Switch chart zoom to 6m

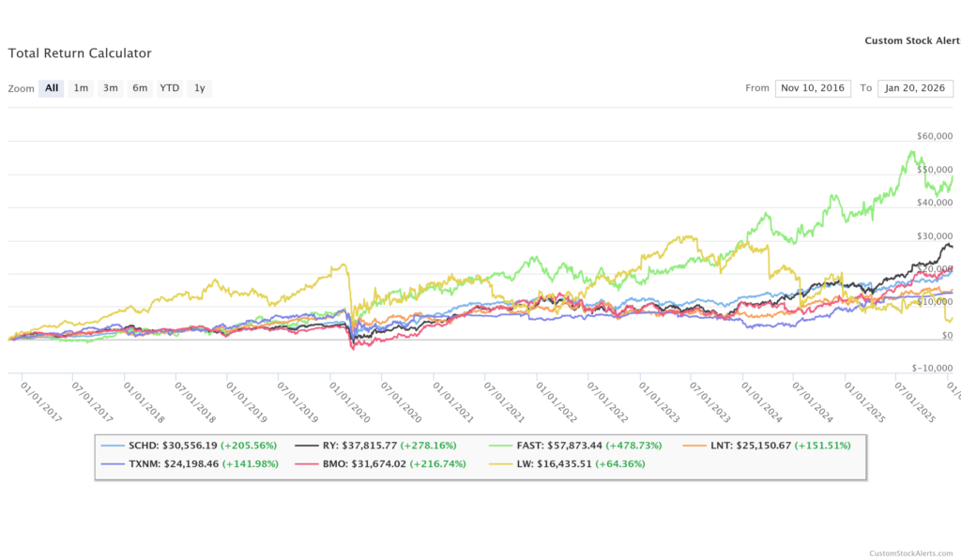140,88
